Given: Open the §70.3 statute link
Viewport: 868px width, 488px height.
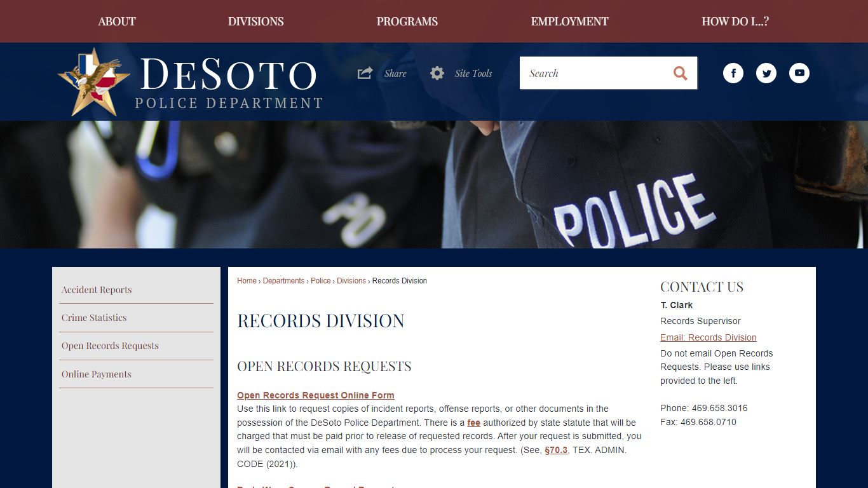Looking at the screenshot, I should (x=556, y=450).
